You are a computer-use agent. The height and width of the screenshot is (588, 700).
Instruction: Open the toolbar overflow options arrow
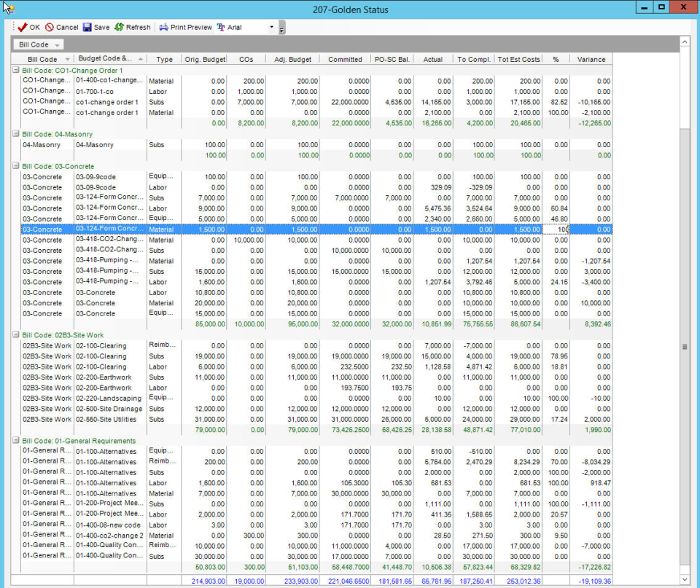[282, 29]
